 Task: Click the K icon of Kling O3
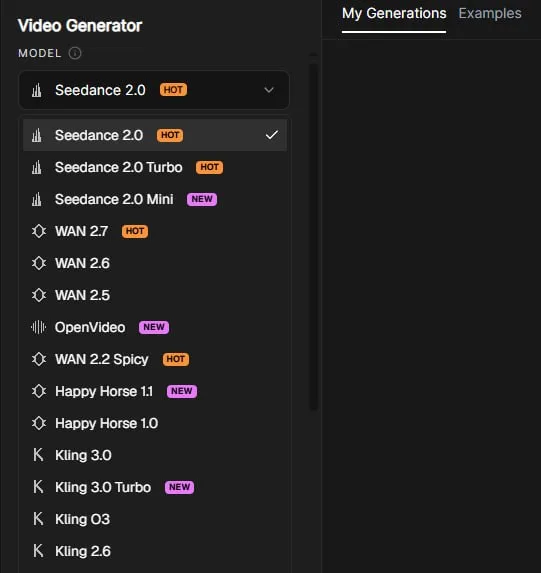coord(38,519)
